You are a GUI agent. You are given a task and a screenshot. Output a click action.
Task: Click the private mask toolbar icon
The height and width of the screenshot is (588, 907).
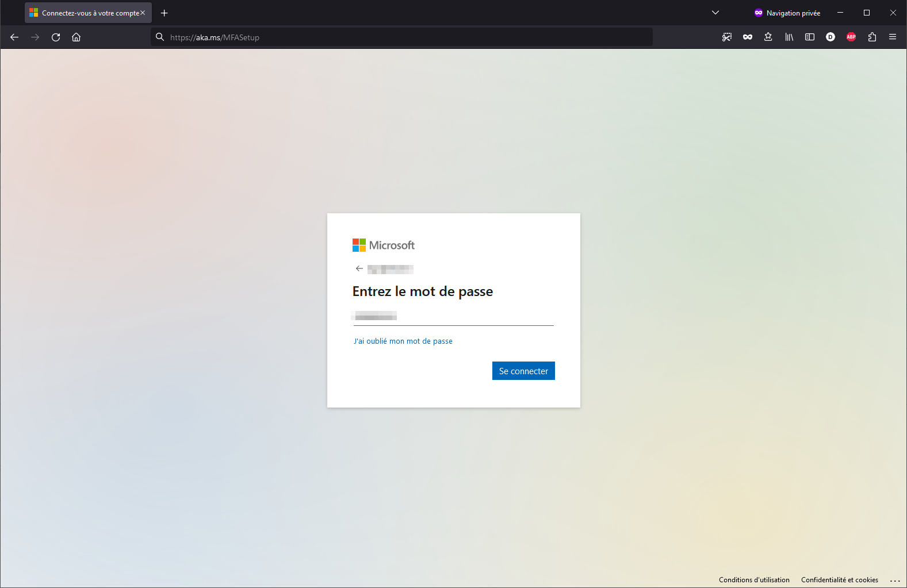(748, 37)
